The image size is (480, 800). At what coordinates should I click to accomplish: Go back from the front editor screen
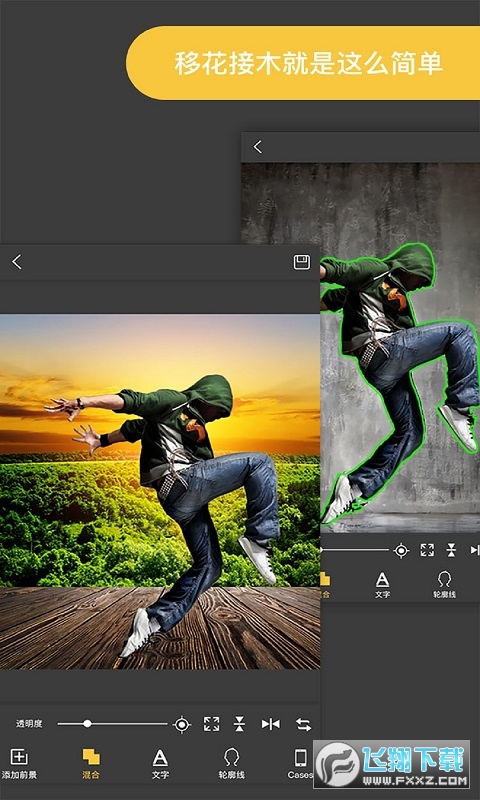click(x=17, y=262)
